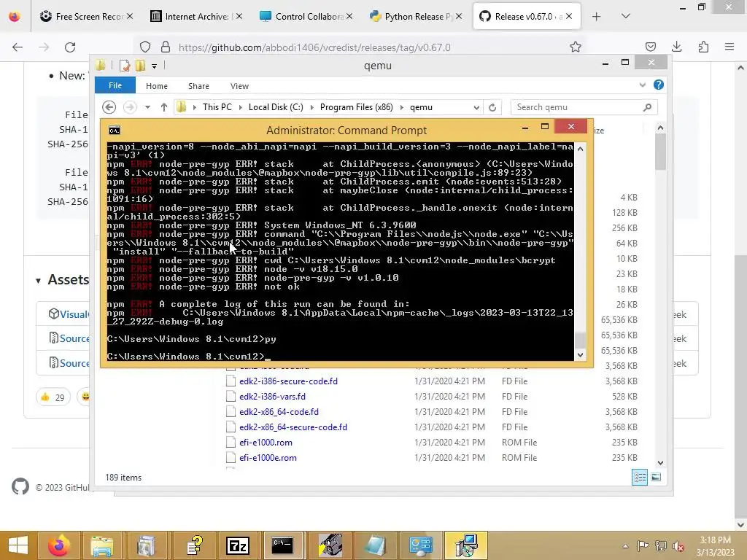Screen dimensions: 747x560
Task: Click the Local Disk (C:) breadcrumb
Action: (276, 107)
